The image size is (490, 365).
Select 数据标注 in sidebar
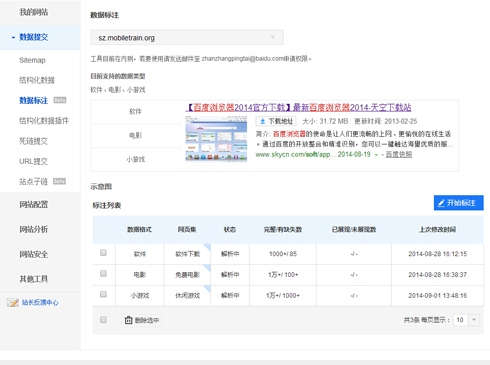(x=33, y=100)
